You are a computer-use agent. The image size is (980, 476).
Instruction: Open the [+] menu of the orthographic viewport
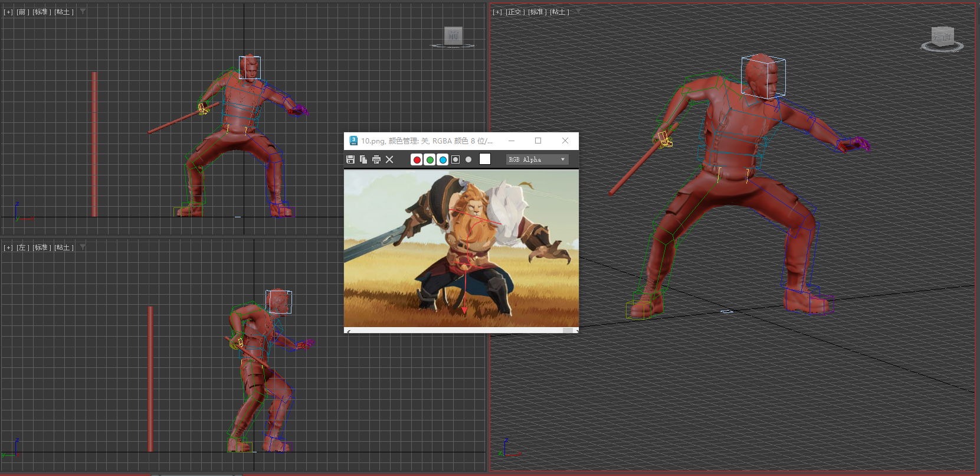click(497, 12)
